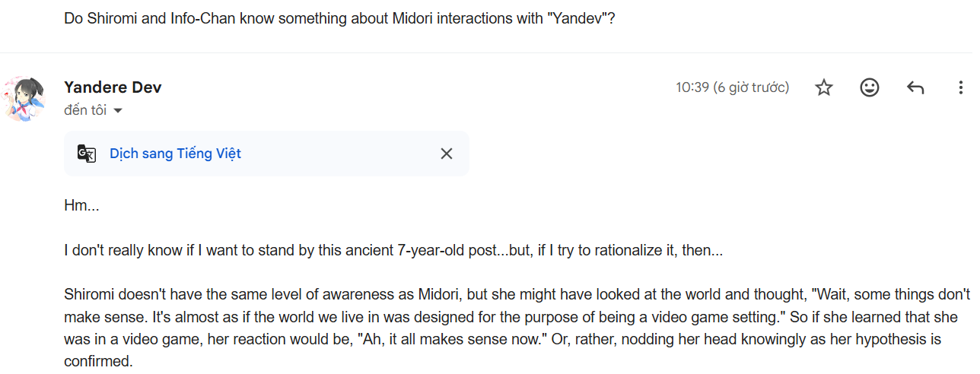Click the "10:39 (6 giờ trước)" timestamp
The height and width of the screenshot is (374, 980).
(x=732, y=87)
